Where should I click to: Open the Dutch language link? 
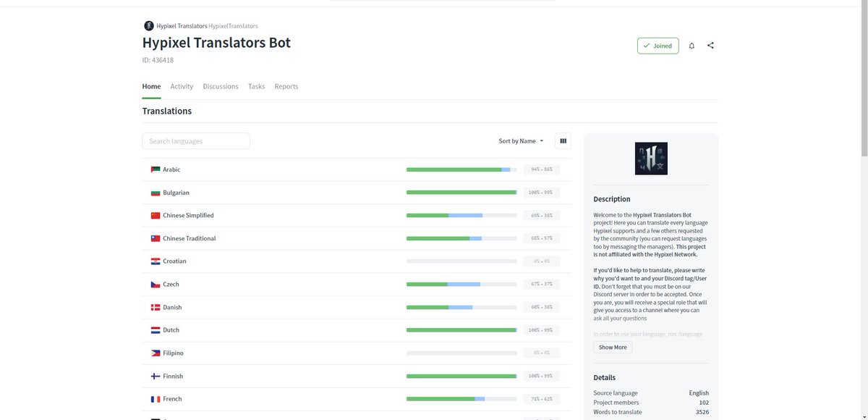(171, 330)
